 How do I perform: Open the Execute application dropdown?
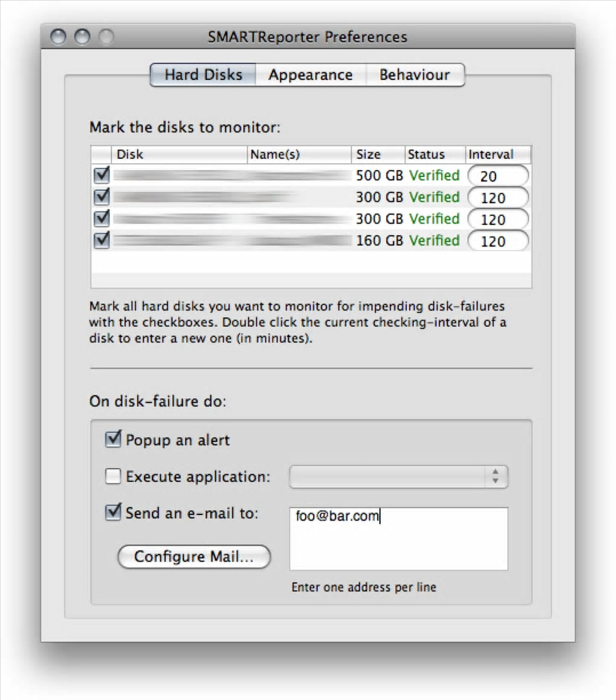point(399,477)
